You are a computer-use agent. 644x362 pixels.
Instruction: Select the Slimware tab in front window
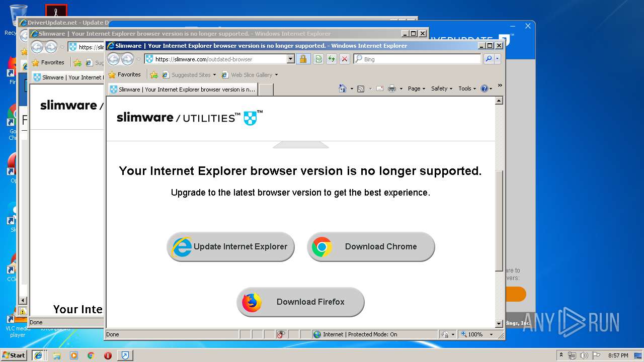pos(183,89)
